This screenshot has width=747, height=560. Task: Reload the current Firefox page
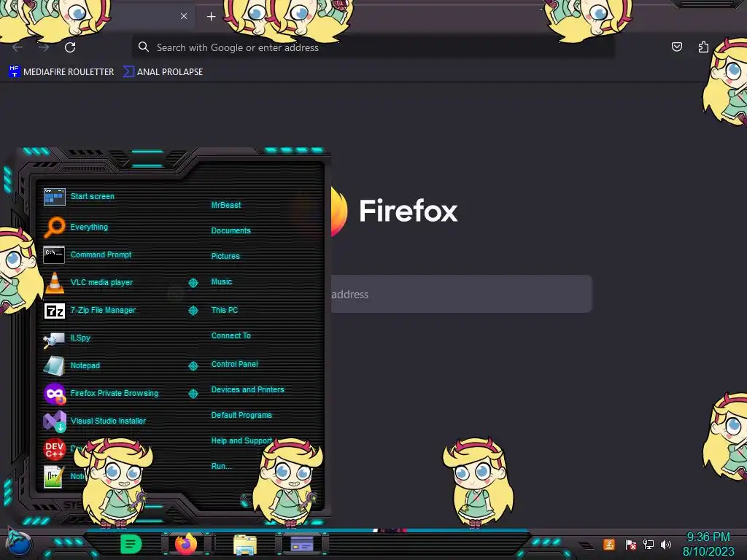(x=70, y=47)
